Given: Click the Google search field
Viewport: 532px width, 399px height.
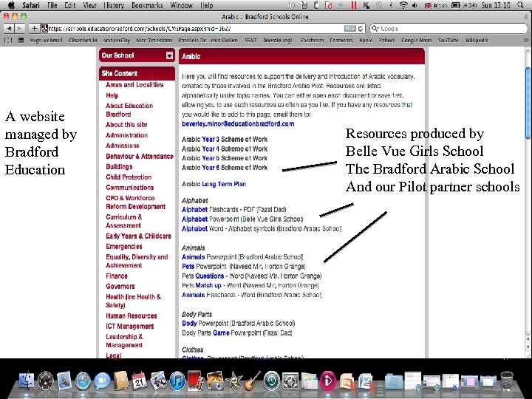Looking at the screenshot, I should click(449, 29).
